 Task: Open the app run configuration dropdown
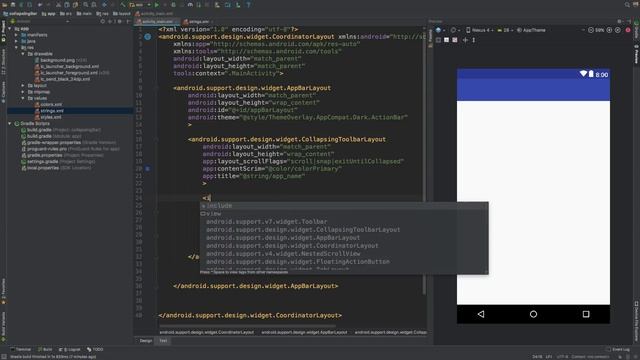pyautogui.click(x=140, y=5)
